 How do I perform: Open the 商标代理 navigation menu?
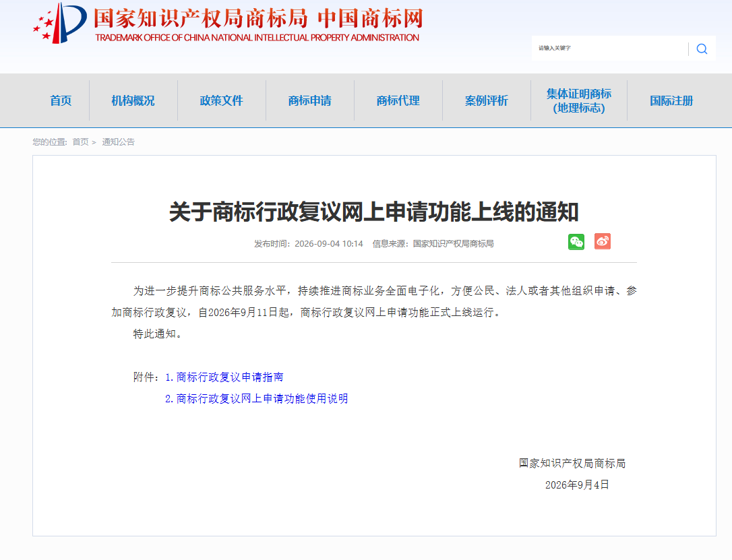[398, 100]
